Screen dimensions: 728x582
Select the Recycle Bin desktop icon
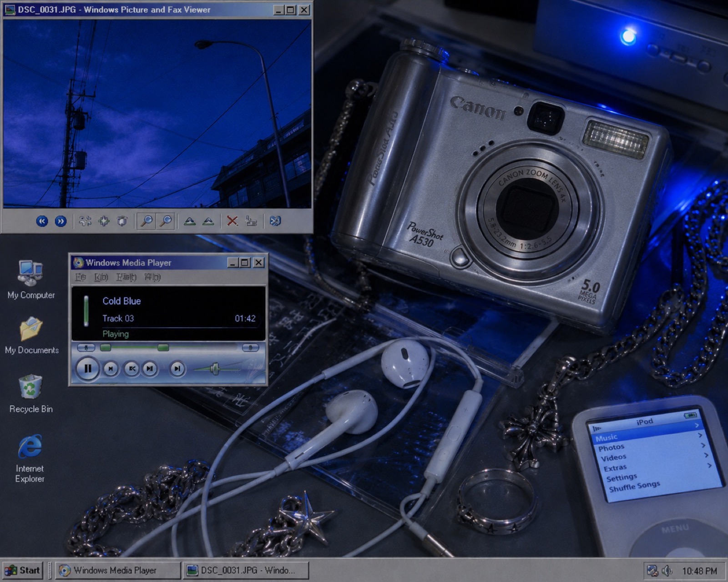(31, 394)
